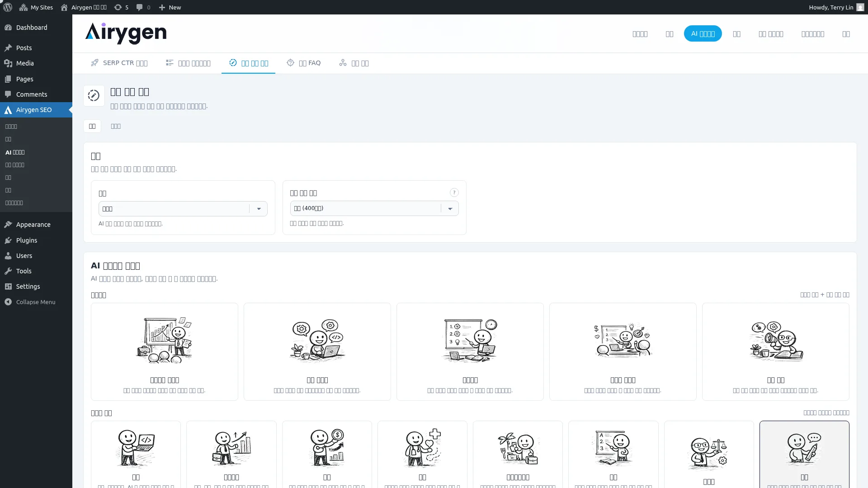The height and width of the screenshot is (488, 868).
Task: Switch to the tab with the list icon
Action: [188, 63]
